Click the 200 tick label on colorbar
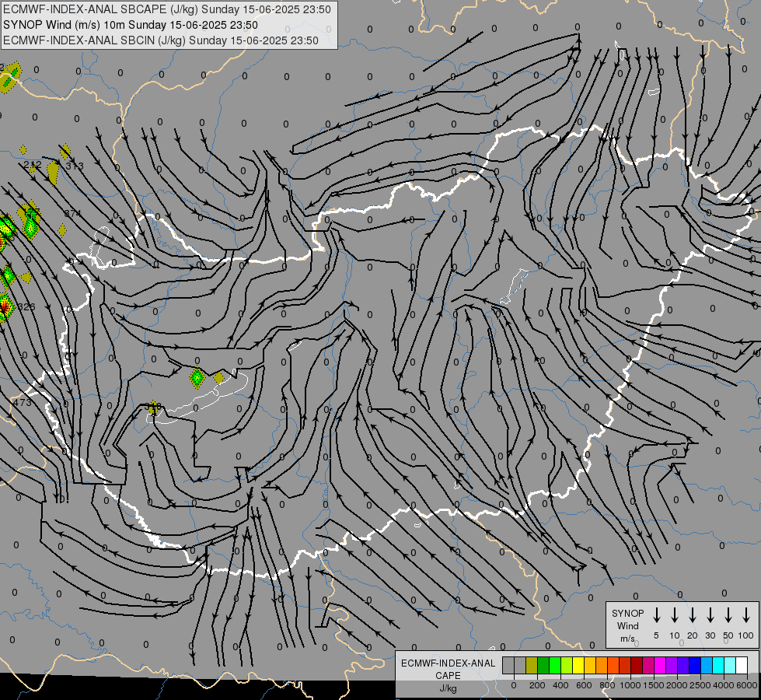Screen dimensions: 761x700 point(537,685)
